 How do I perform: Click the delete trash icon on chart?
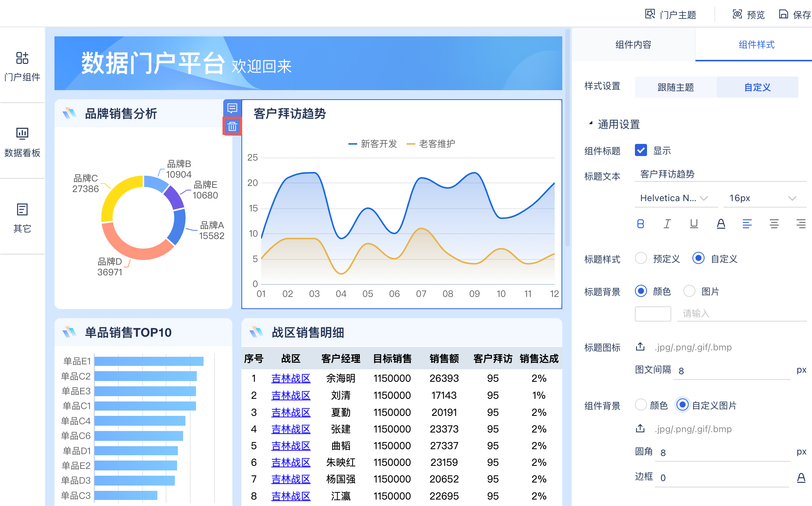point(232,126)
